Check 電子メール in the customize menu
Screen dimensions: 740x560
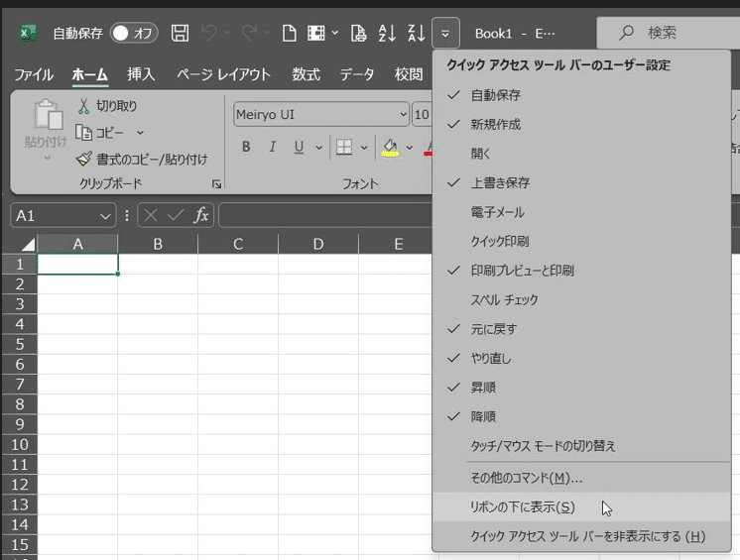(x=581, y=212)
